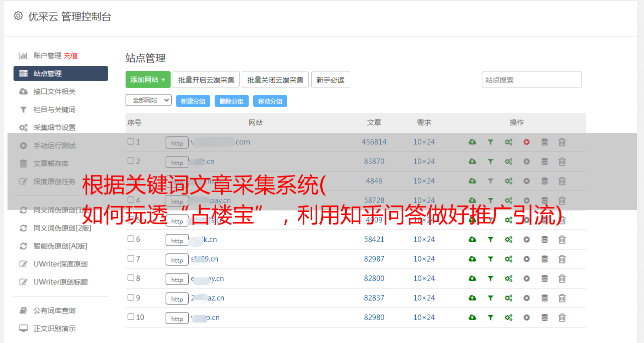Open gears settings icon in row 2
Screen dimensions: 644x343
(508, 161)
